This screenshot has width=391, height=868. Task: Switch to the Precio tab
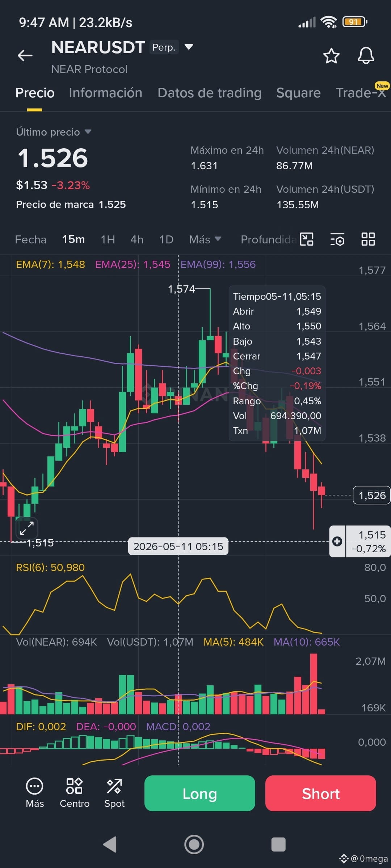pyautogui.click(x=35, y=93)
